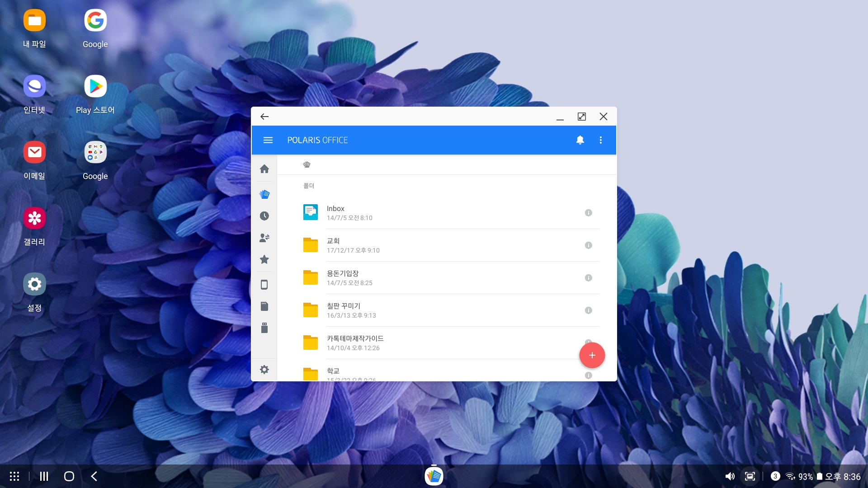
Task: Show info for the 칠판 꾸미기 folder
Action: [588, 310]
